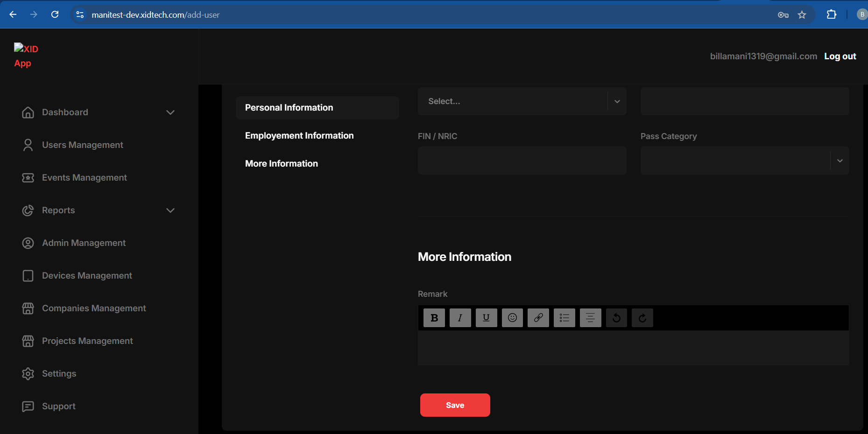Open text alignment option in Remark editor
The width and height of the screenshot is (868, 434).
(x=590, y=318)
